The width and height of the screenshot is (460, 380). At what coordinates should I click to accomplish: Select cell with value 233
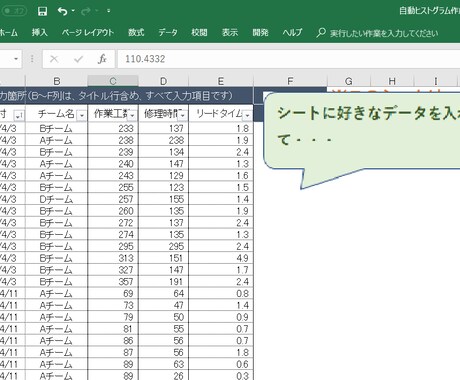pyautogui.click(x=113, y=128)
